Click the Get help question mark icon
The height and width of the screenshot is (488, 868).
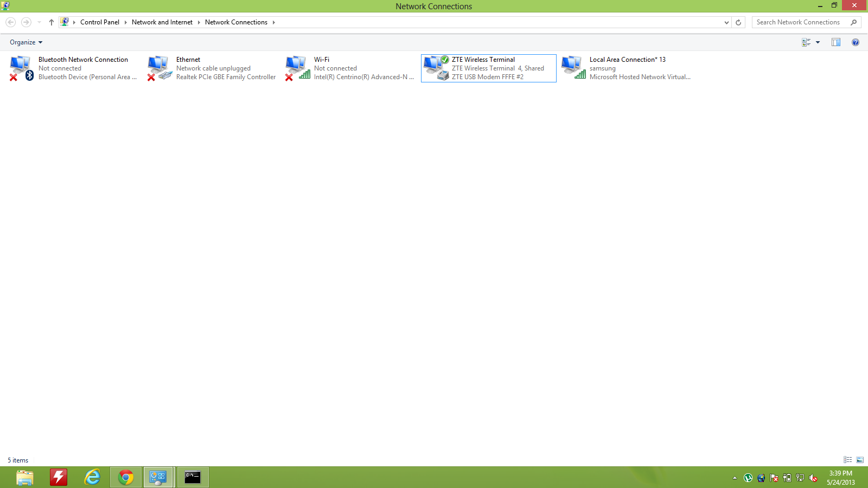tap(856, 42)
